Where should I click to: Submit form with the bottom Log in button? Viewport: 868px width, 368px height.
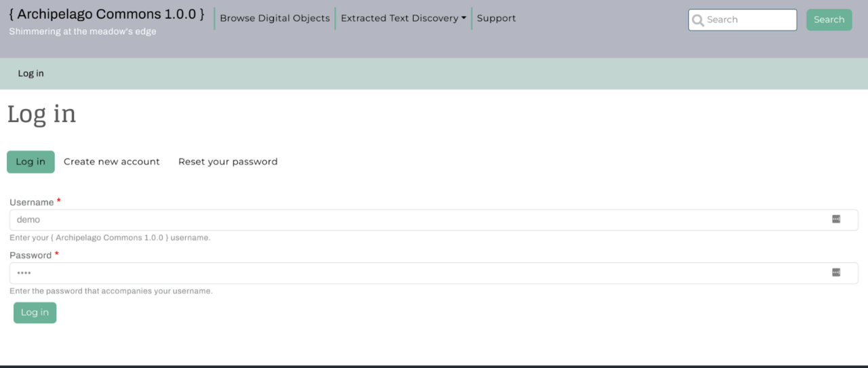pyautogui.click(x=35, y=312)
